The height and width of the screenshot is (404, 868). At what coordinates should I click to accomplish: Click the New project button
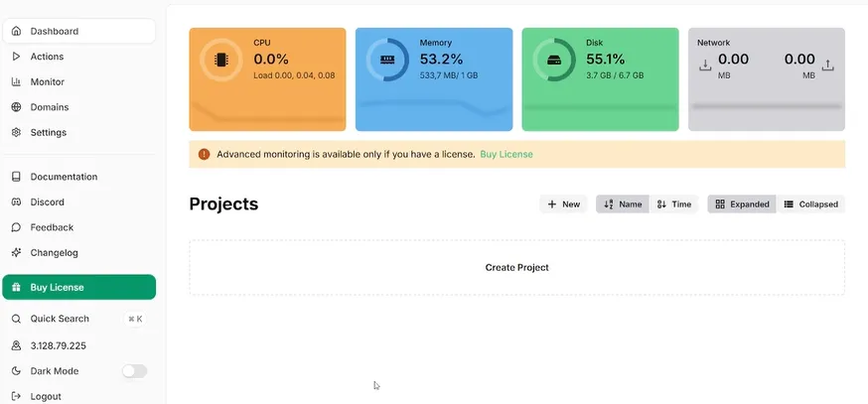click(x=563, y=204)
